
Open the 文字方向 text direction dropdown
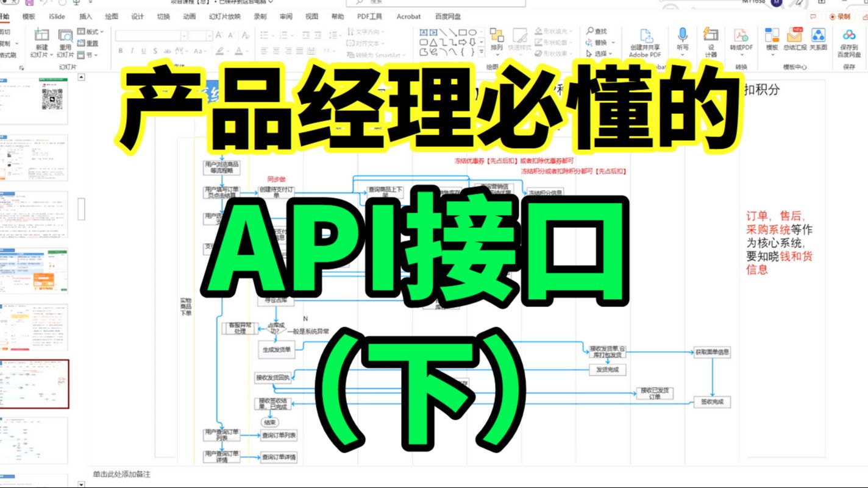[x=366, y=32]
